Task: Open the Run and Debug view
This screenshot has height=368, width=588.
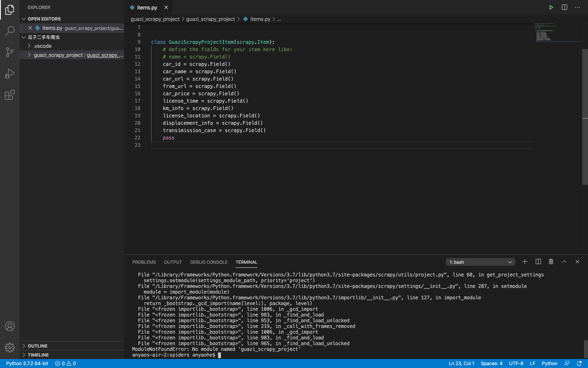Action: coord(10,74)
